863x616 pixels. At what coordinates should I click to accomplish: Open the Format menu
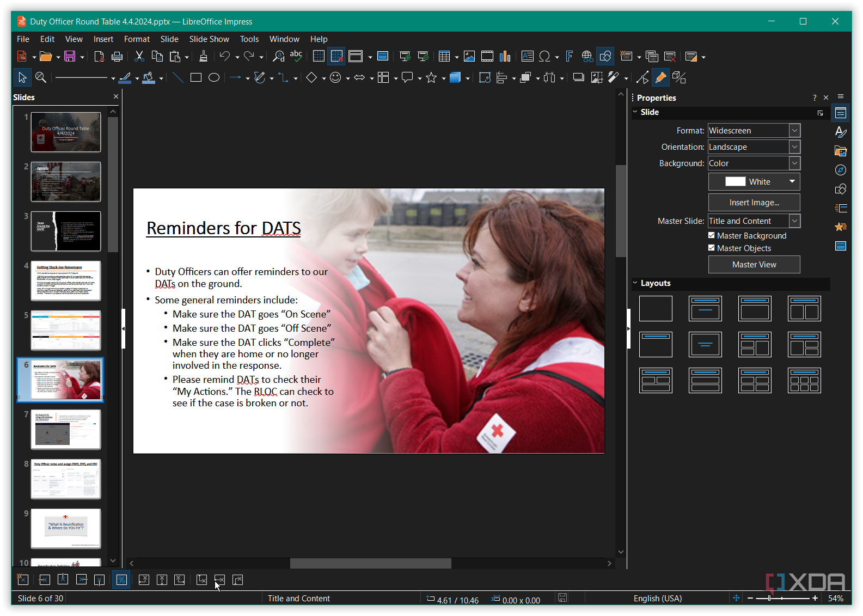tap(137, 39)
